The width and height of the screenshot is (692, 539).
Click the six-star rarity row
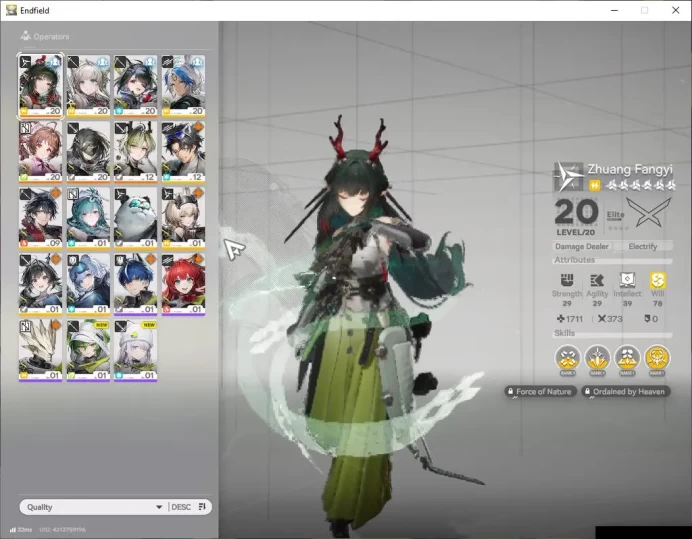click(x=640, y=185)
